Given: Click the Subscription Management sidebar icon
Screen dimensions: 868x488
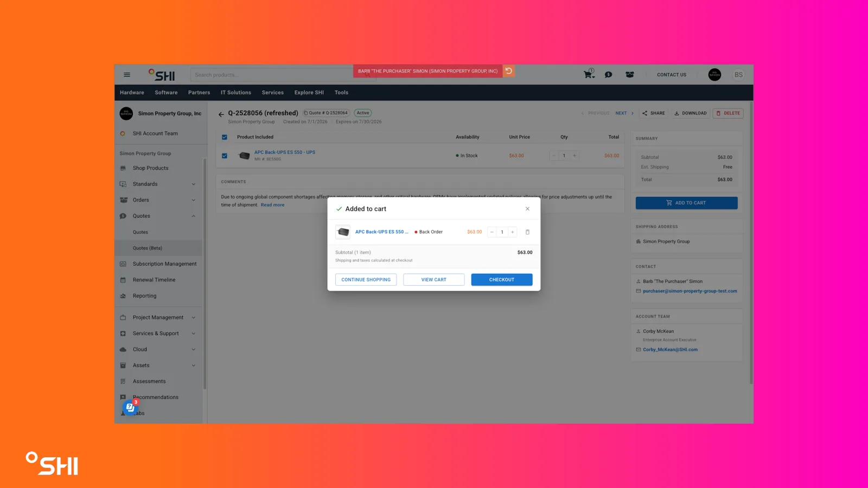Looking at the screenshot, I should coord(123,264).
